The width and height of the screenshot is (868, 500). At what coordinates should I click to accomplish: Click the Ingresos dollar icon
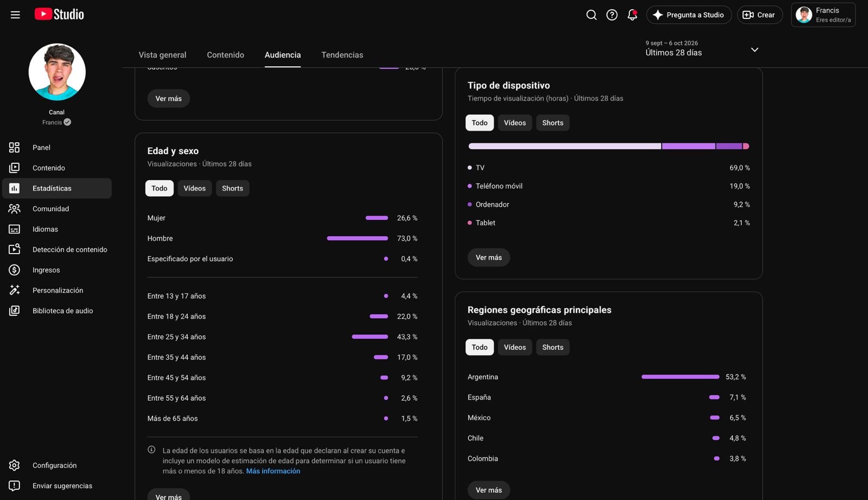click(x=15, y=270)
